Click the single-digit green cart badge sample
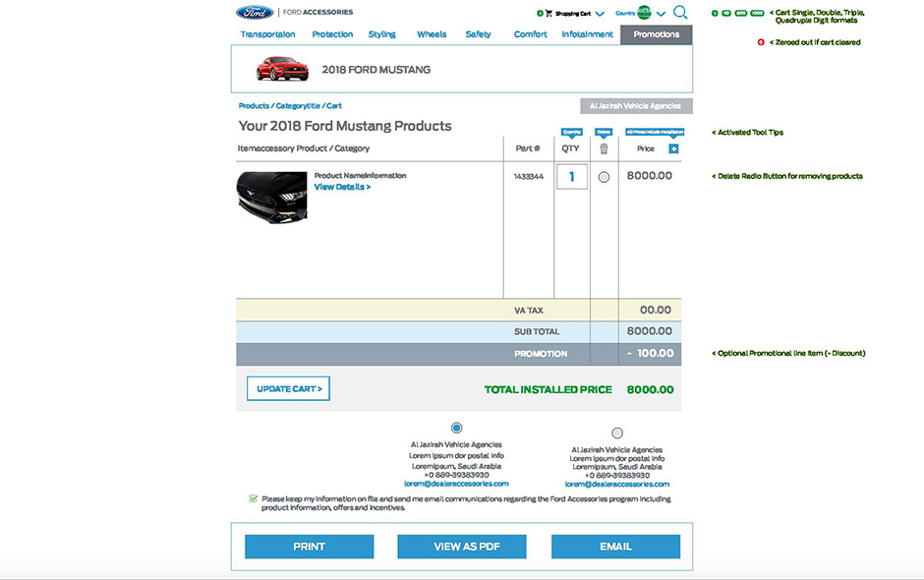 [x=715, y=13]
